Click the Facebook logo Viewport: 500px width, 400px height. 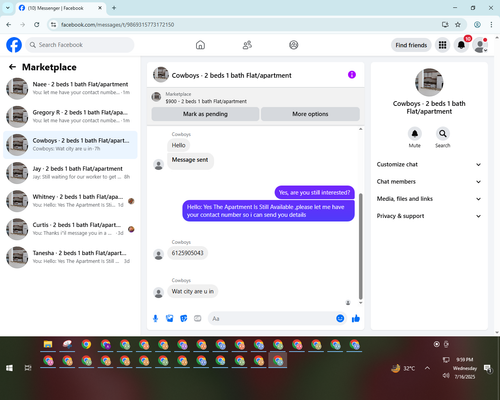pos(14,45)
